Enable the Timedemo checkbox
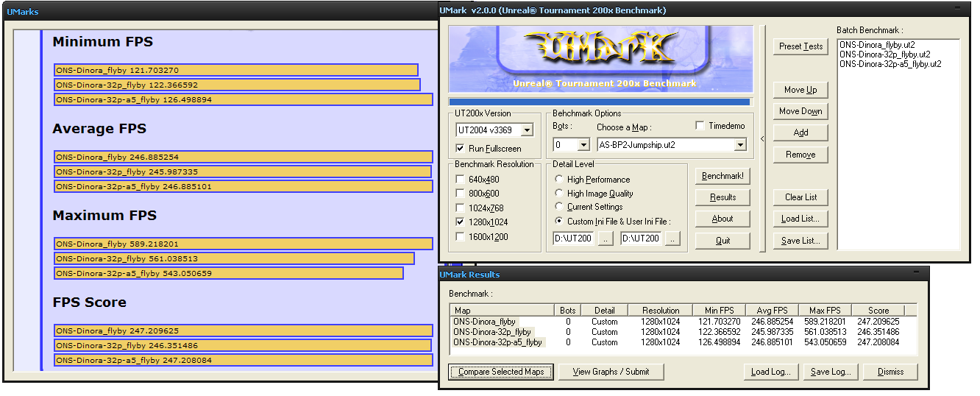The height and width of the screenshot is (396, 980). [700, 126]
